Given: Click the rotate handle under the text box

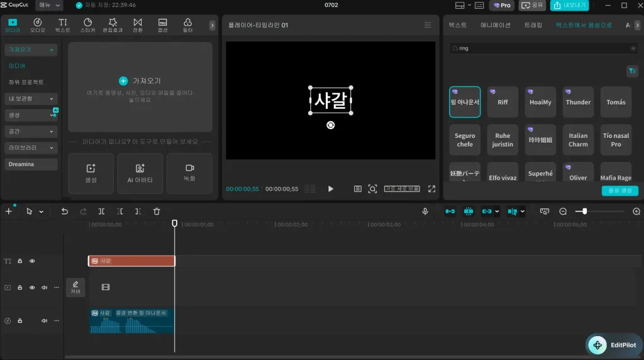Looking at the screenshot, I should coord(331,125).
